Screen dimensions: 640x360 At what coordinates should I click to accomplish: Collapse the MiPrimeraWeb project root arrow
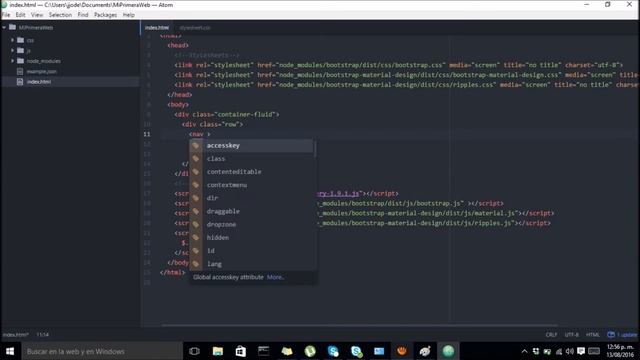point(4,27)
